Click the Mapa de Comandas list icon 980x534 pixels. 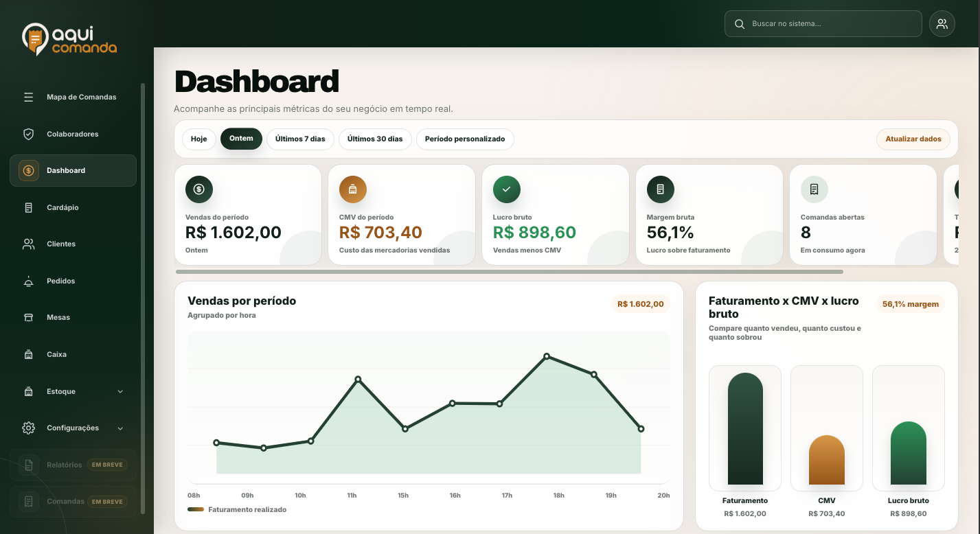[x=28, y=97]
